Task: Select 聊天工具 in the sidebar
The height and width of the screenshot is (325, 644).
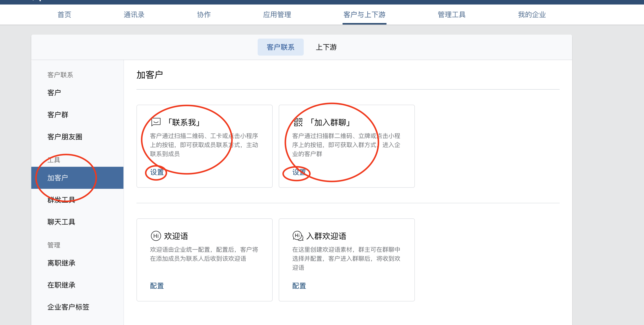Action: [x=61, y=222]
